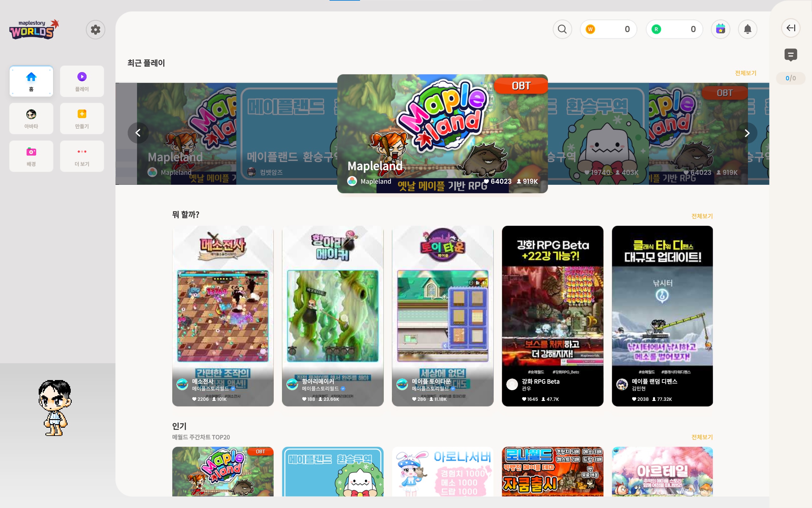812x508 pixels.
Task: Open the right banner with 19740 likes
Action: click(x=598, y=134)
